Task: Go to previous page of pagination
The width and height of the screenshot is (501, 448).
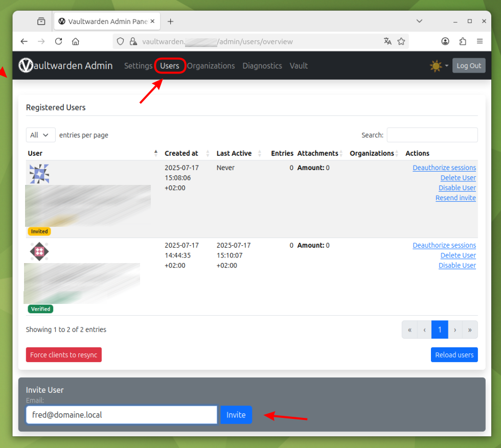Action: coord(424,329)
